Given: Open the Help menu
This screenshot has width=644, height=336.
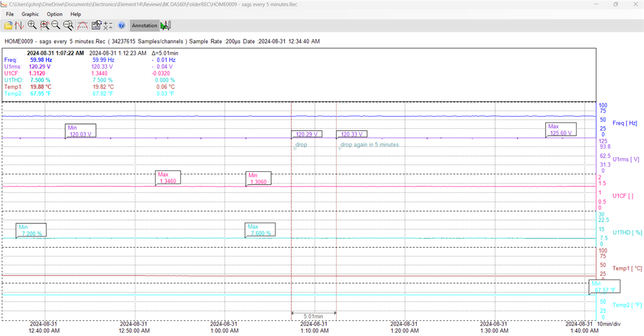Looking at the screenshot, I should pos(75,14).
